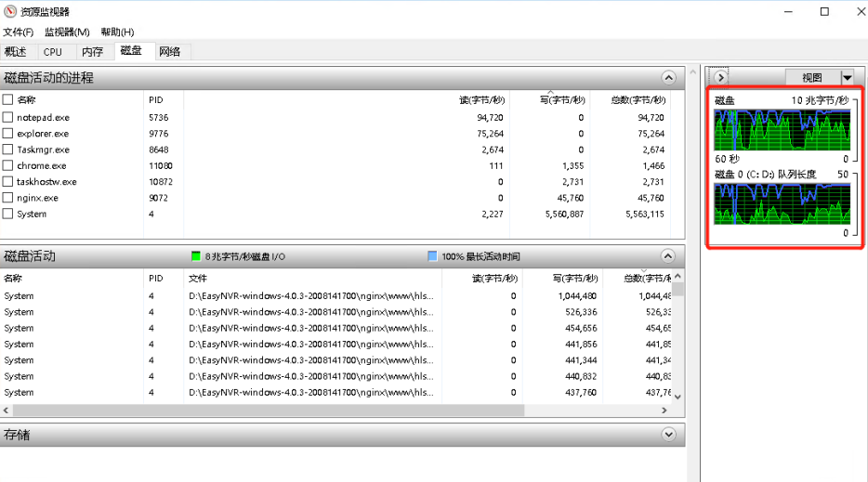Image resolution: width=868 pixels, height=482 pixels.
Task: Check the Taskmgr.exe process checkbox
Action: click(7, 150)
